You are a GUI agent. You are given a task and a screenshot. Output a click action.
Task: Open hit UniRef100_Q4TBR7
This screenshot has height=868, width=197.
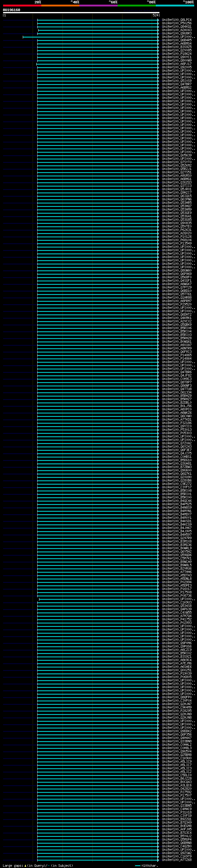click(176, 84)
